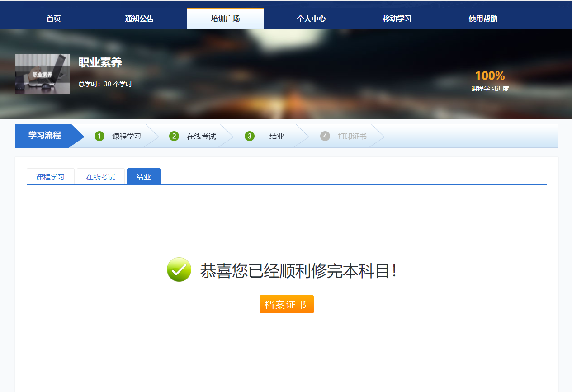Screen dimensions: 572x392
Task: Switch to the 课程学习 content tab
Action: [x=51, y=177]
